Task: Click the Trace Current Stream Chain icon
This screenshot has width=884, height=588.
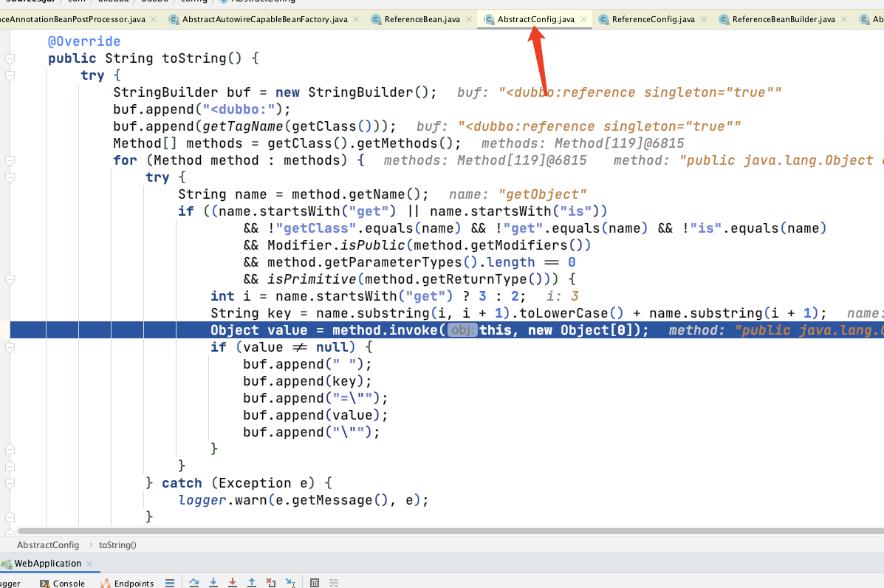Action: pyautogui.click(x=334, y=583)
